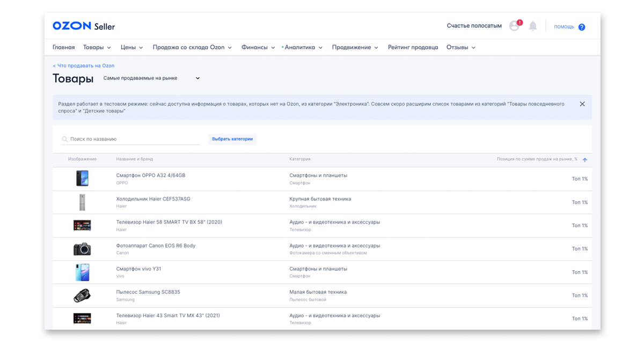Viewport: 644px width, 350px height.
Task: Click the help question mark icon
Action: (x=582, y=27)
